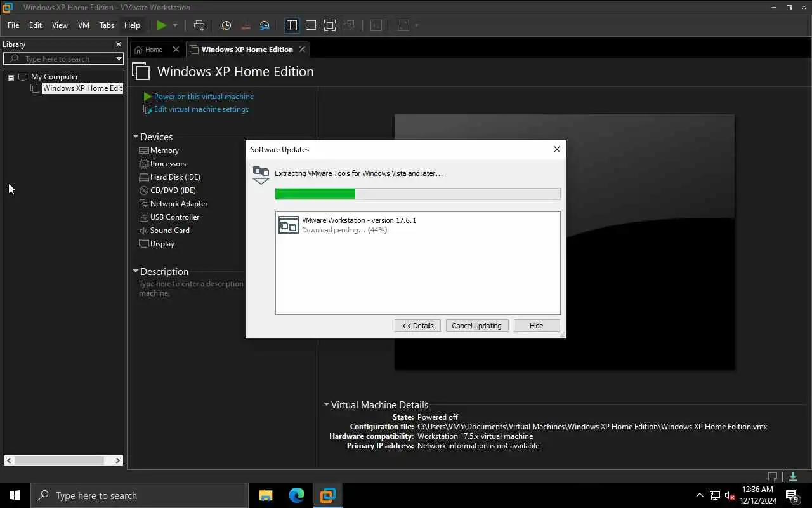Click the Revert to Snapshot toolbar icon

[x=246, y=25]
